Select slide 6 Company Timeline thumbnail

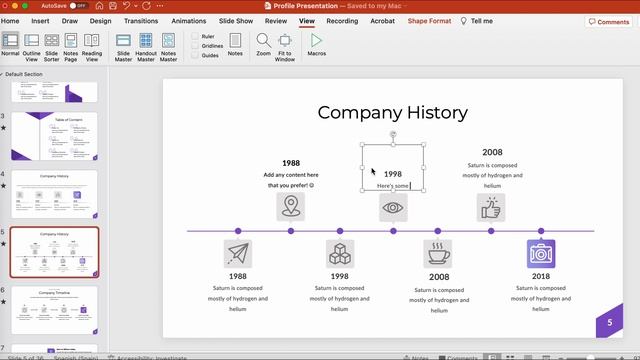coord(54,310)
